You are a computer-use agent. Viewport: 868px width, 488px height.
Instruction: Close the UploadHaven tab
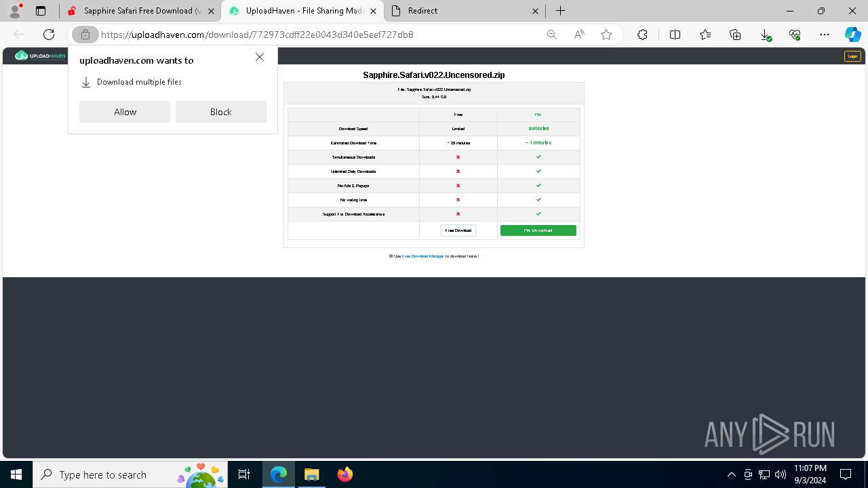[373, 11]
